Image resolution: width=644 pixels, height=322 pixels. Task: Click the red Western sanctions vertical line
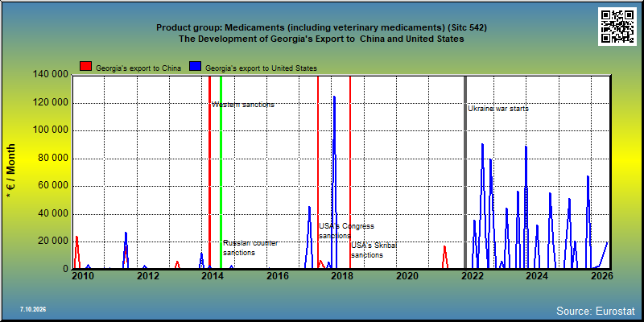pyautogui.click(x=209, y=172)
